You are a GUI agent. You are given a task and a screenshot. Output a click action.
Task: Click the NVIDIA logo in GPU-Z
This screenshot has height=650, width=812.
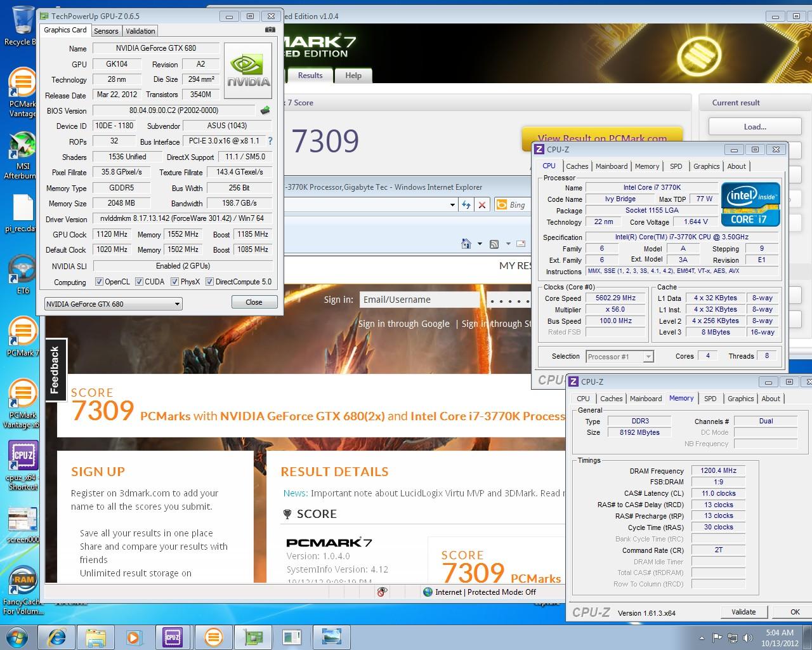[249, 71]
